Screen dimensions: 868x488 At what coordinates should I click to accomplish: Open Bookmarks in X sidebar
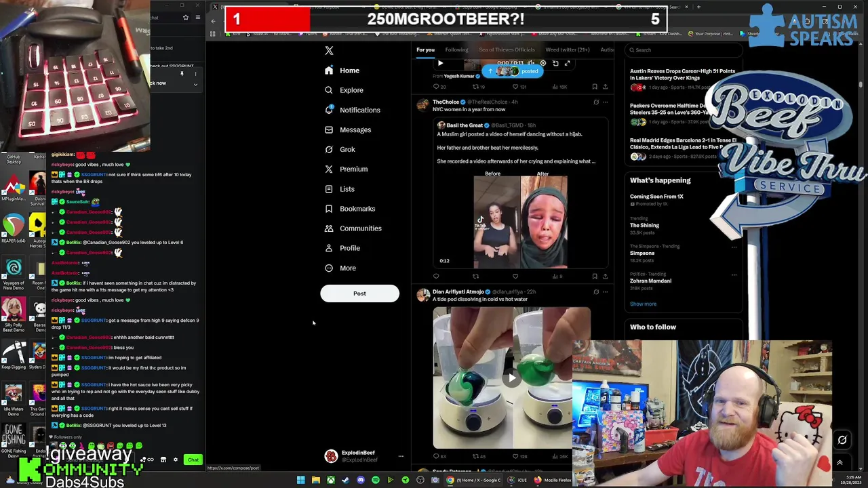349,209
